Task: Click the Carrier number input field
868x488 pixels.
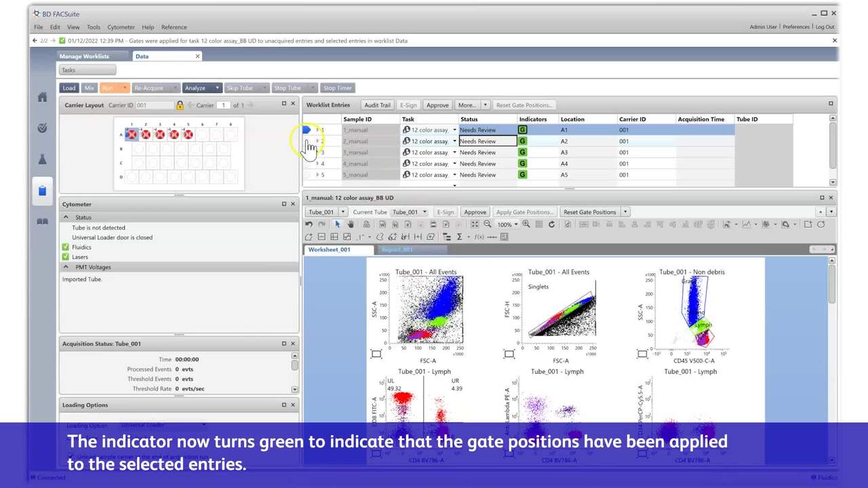Action: click(x=223, y=105)
